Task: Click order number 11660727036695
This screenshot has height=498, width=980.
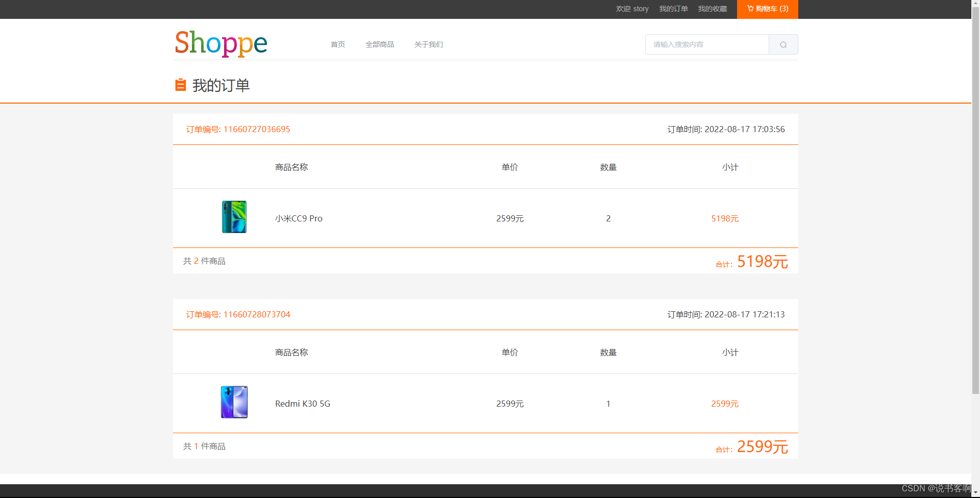Action: tap(238, 130)
